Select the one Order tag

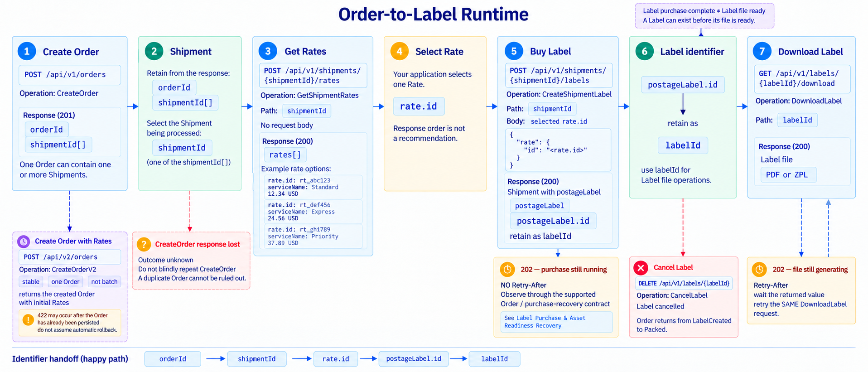pyautogui.click(x=65, y=282)
